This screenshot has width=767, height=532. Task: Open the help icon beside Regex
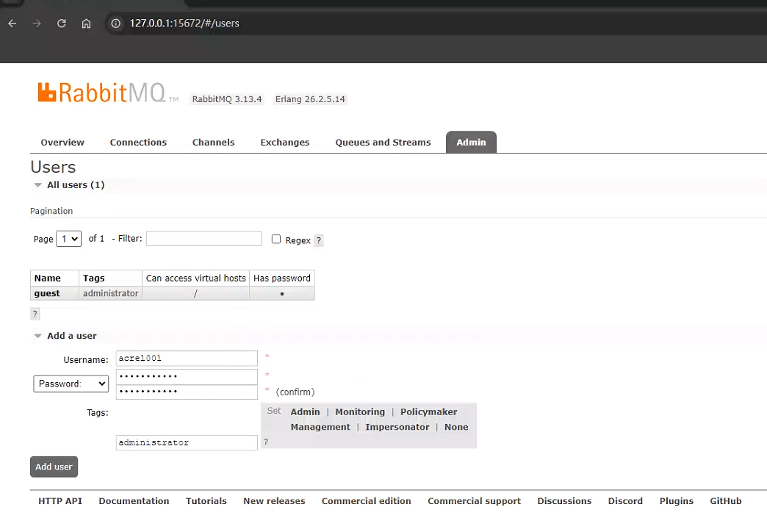coord(318,240)
